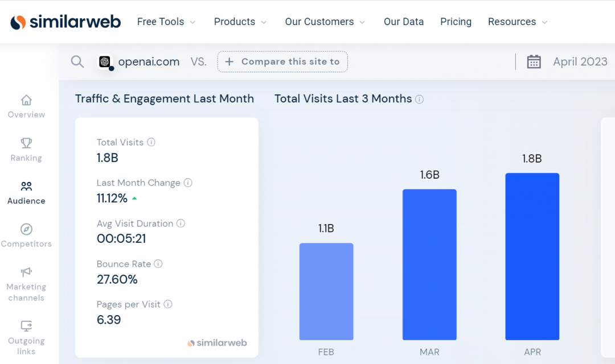Open Marketing channels megaphone icon
This screenshot has width=615, height=364.
[26, 272]
